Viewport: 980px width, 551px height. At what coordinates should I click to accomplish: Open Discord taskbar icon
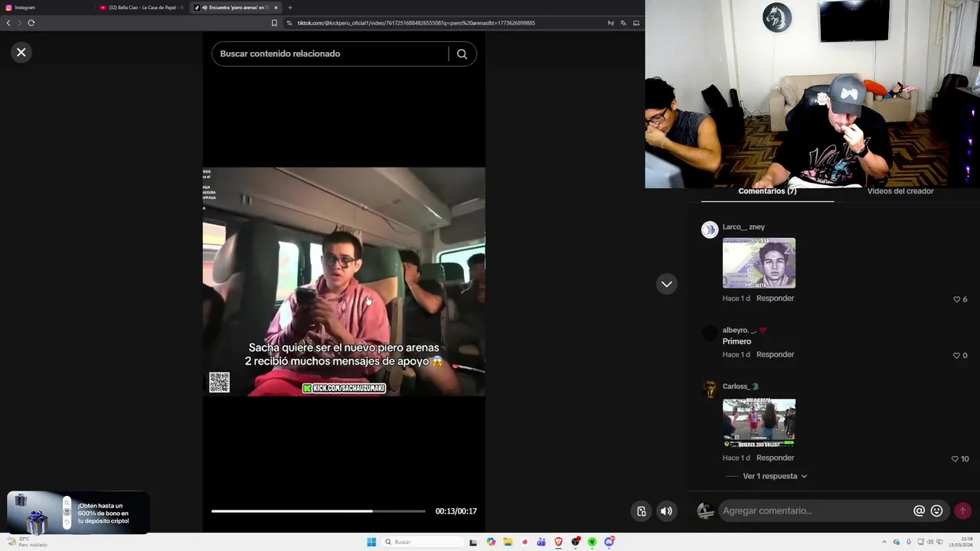tap(609, 542)
